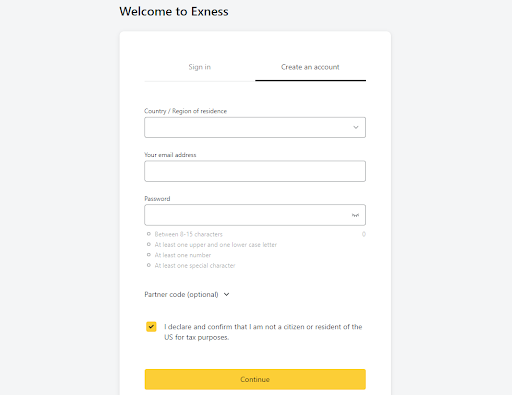Switch to the Sign in tab
This screenshot has height=395, width=512.
(x=200, y=67)
